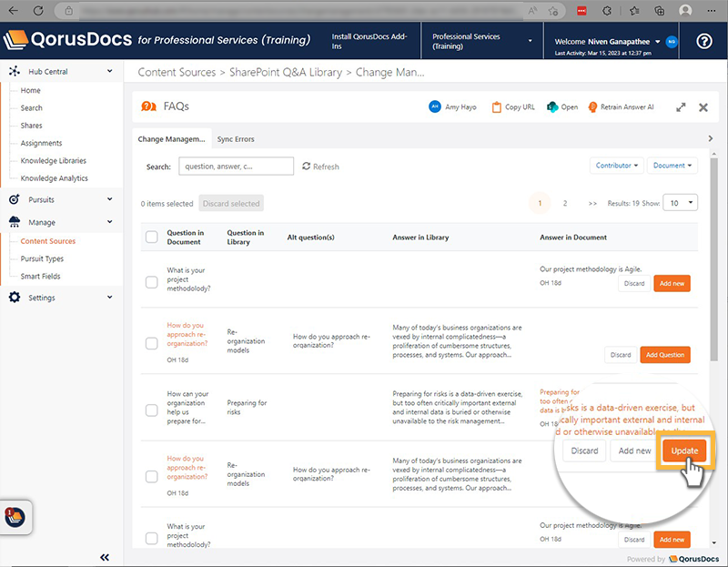The height and width of the screenshot is (567, 728).
Task: Open the Welcome Niven Ganapathee user menu
Action: [x=607, y=42]
